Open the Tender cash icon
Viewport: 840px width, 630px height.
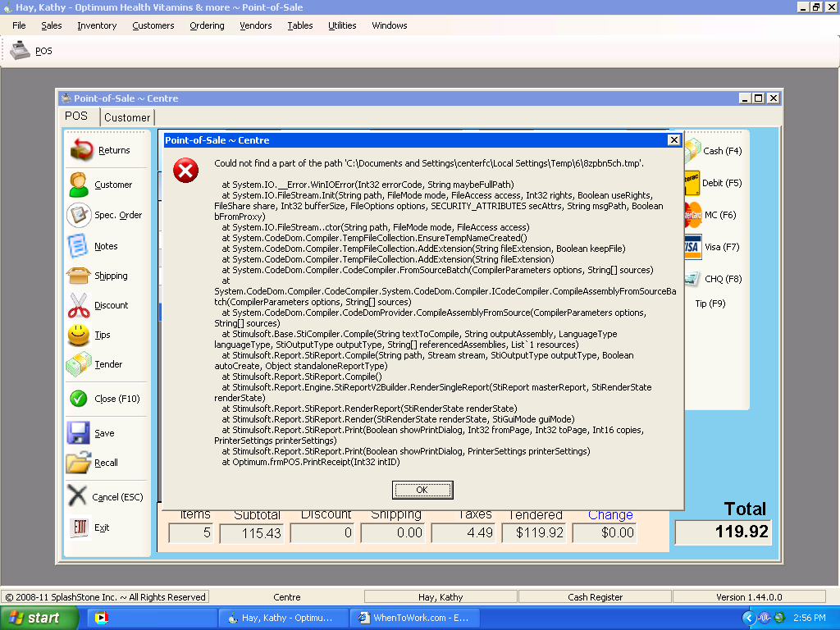pyautogui.click(x=78, y=364)
